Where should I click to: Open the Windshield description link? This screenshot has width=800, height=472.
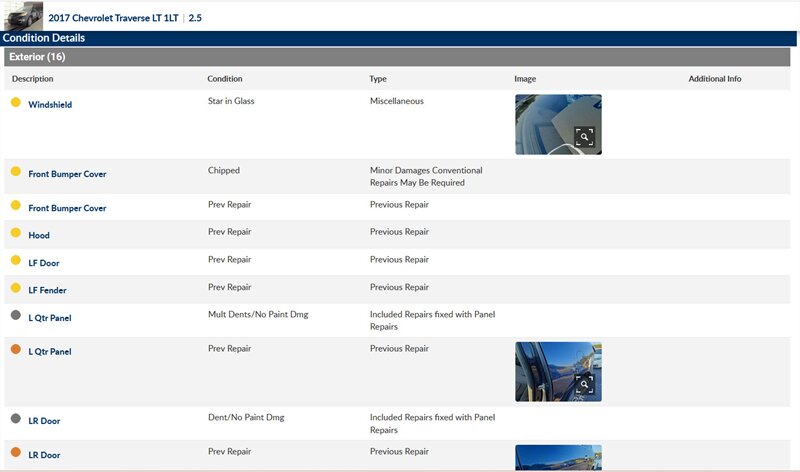coord(50,105)
